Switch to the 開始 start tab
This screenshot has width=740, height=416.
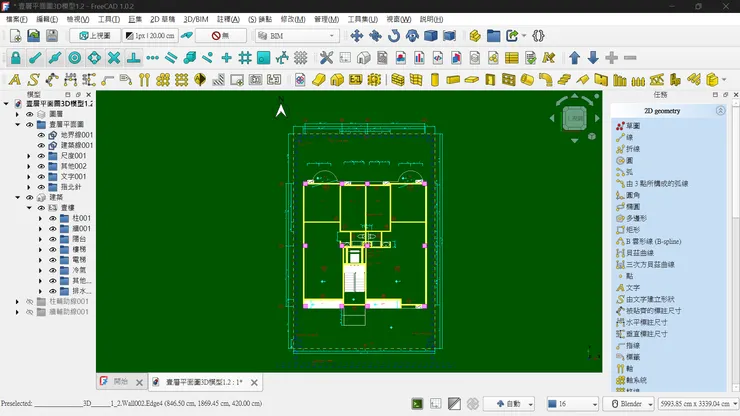pos(119,382)
